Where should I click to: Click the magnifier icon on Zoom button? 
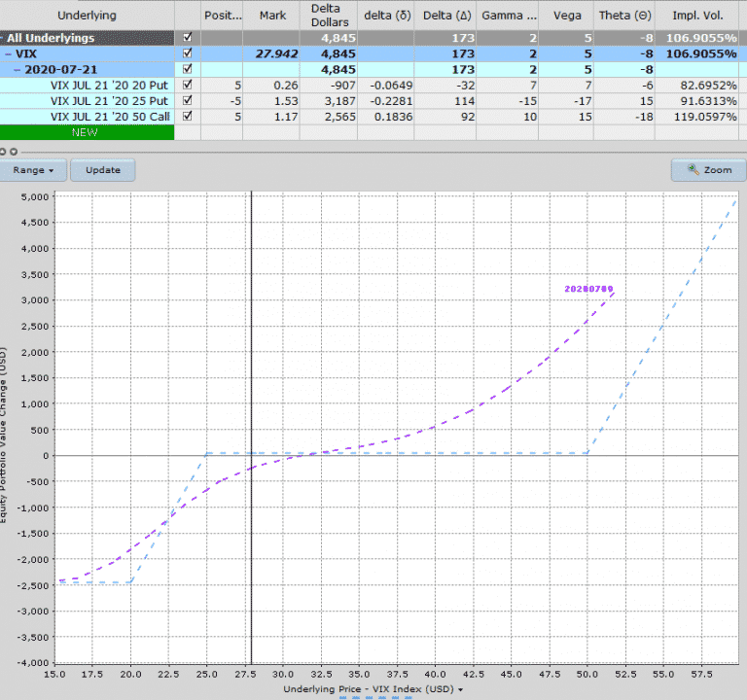tap(693, 169)
